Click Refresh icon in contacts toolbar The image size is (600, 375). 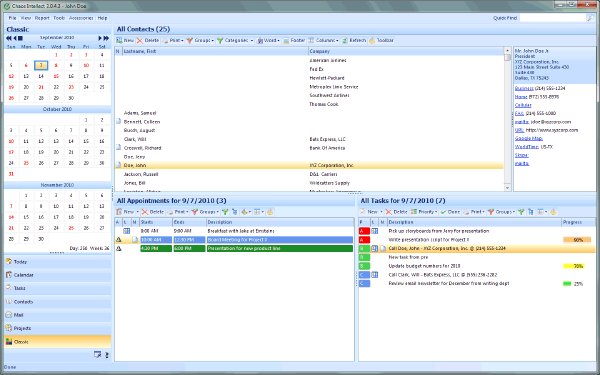click(x=345, y=41)
